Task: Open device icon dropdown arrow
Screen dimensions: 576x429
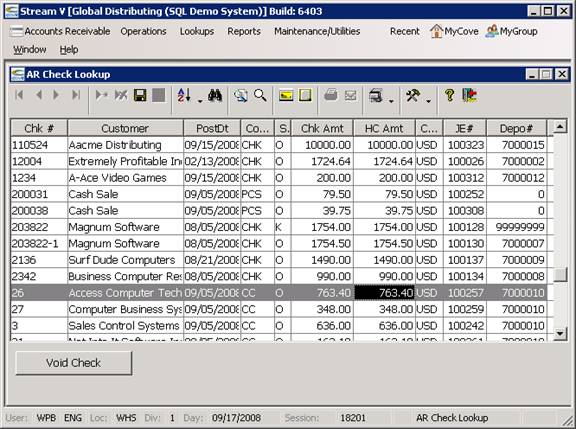Action: coord(391,101)
